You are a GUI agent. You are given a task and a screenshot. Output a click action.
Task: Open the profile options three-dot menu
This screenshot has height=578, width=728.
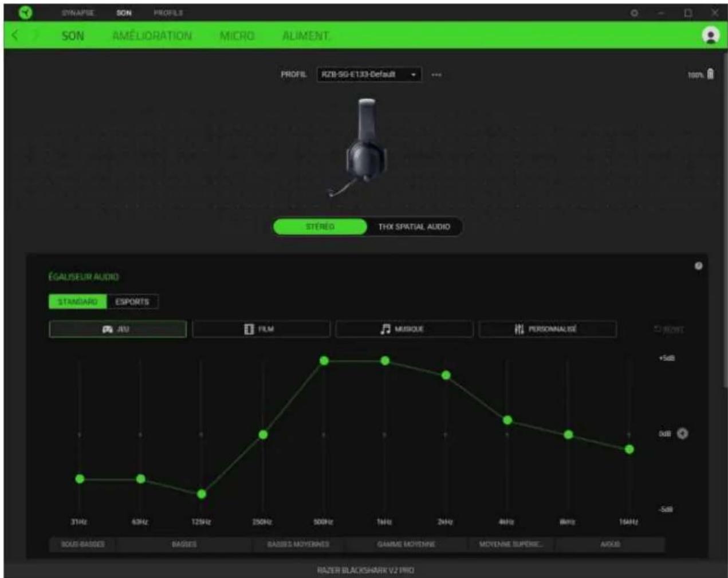pos(436,74)
